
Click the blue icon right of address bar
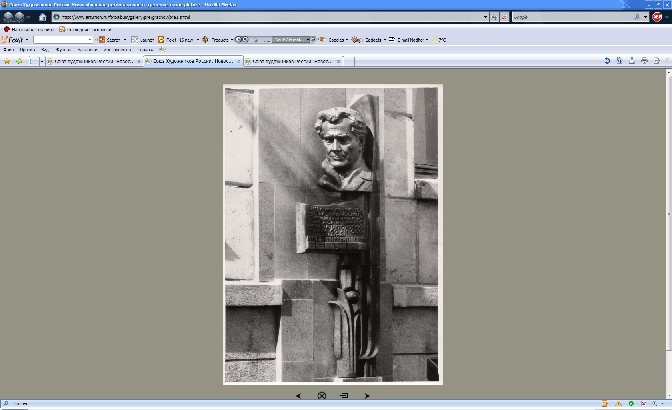tap(494, 17)
